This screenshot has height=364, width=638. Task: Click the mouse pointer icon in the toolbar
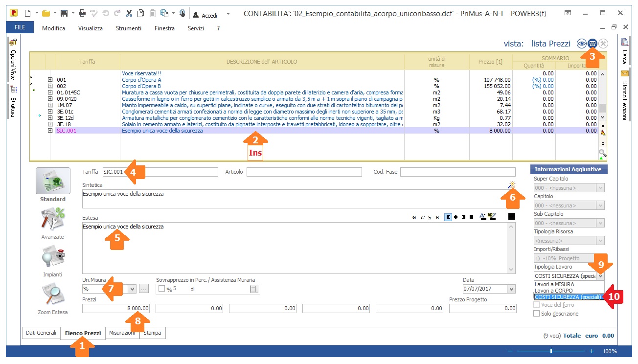click(x=182, y=14)
